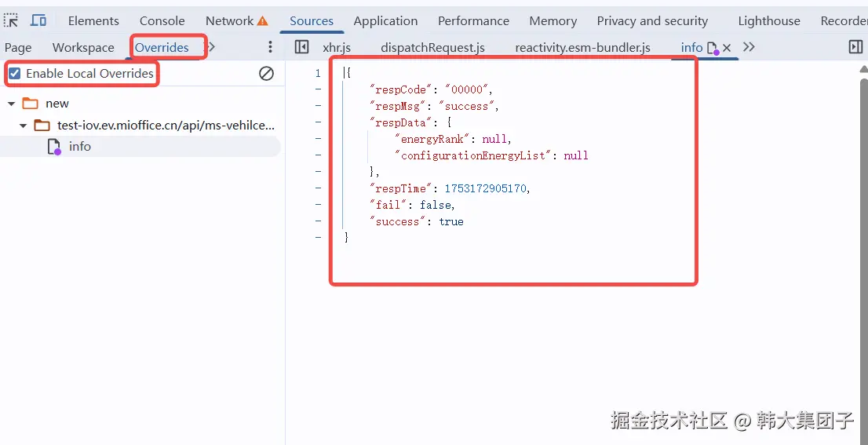
Task: Click line number 1 in gutter
Action: [318, 73]
